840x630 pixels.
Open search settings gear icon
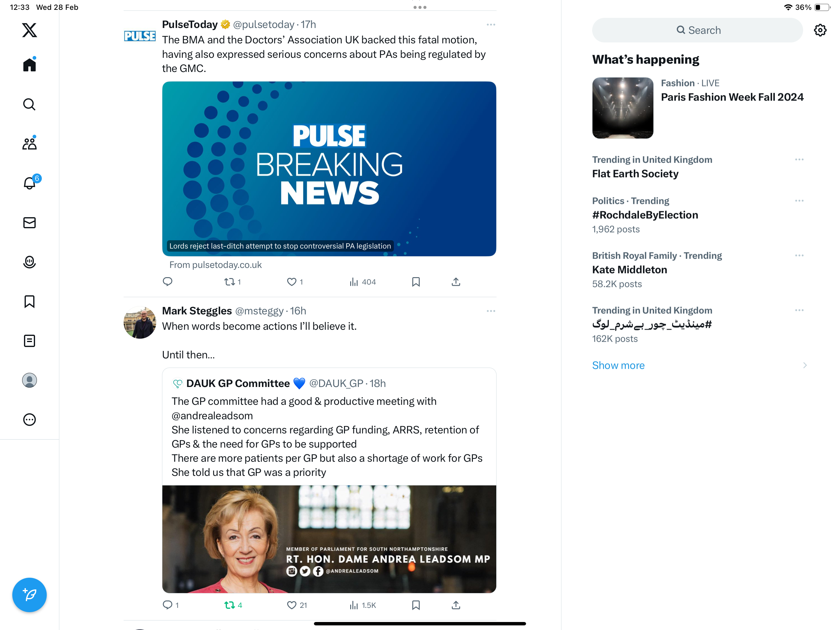coord(820,30)
